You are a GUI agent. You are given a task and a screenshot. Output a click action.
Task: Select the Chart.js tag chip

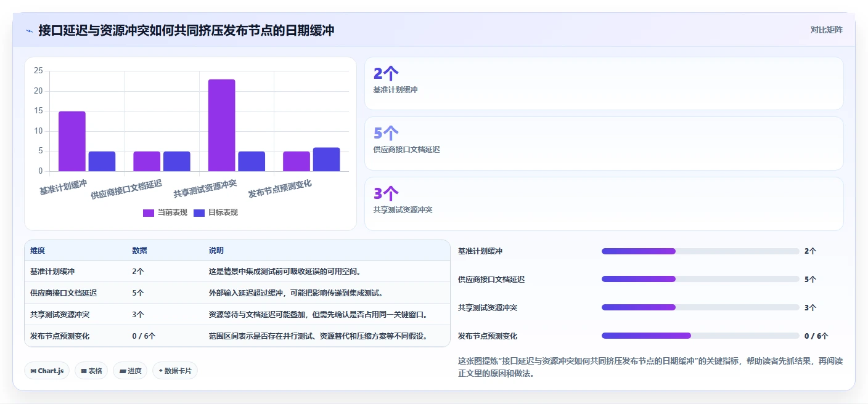[47, 371]
